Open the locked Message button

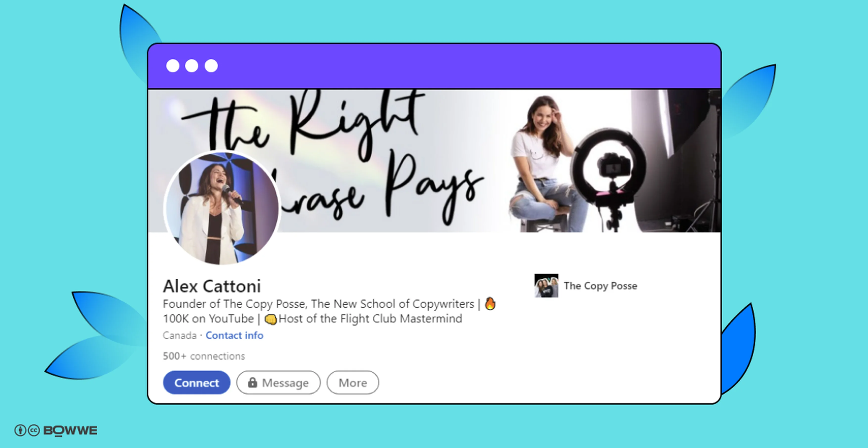click(278, 382)
